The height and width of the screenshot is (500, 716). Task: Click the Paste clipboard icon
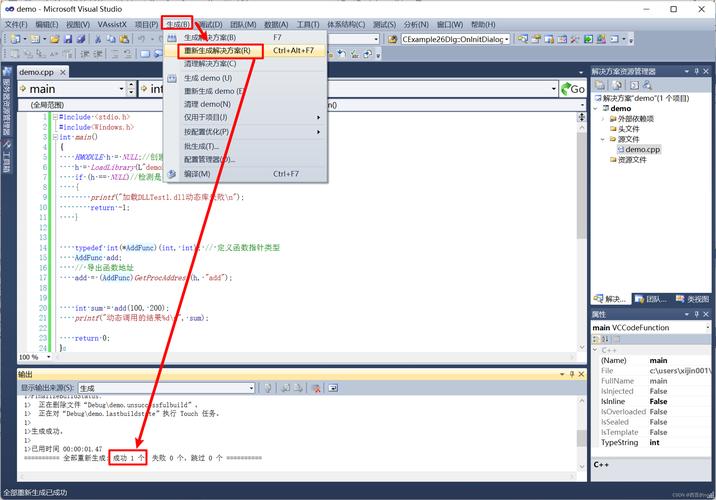coord(124,39)
